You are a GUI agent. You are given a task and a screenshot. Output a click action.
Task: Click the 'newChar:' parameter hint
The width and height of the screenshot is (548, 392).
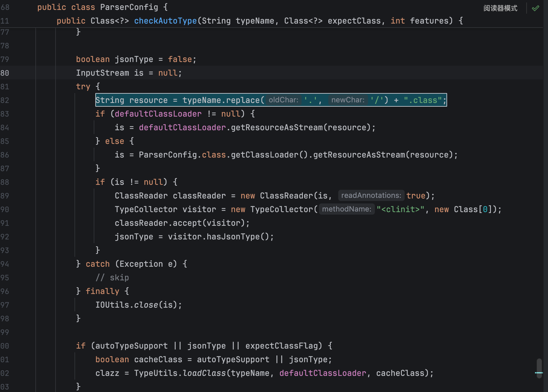348,100
